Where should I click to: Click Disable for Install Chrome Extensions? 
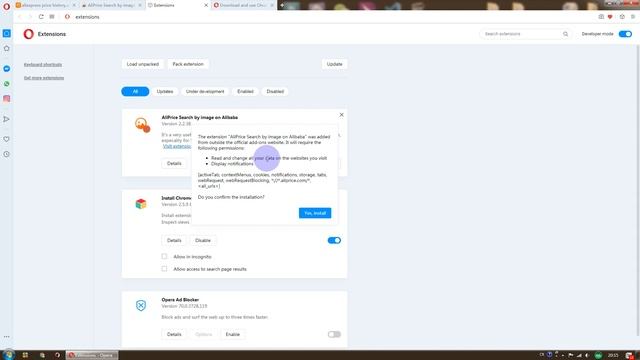click(x=203, y=240)
